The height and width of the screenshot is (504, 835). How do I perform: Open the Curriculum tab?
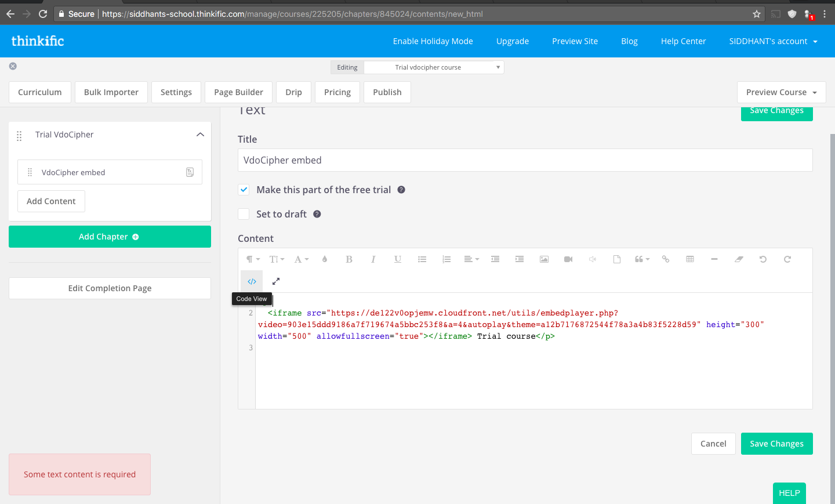(39, 92)
